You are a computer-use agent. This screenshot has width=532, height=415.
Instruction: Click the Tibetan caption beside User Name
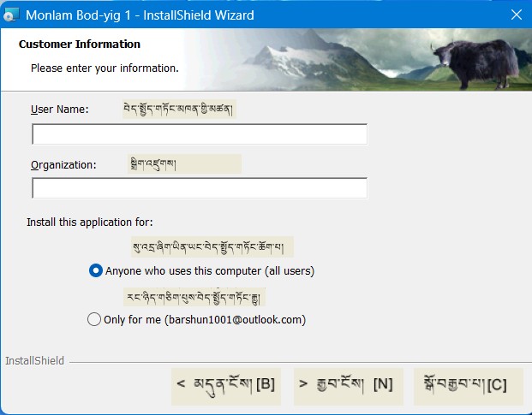179,109
